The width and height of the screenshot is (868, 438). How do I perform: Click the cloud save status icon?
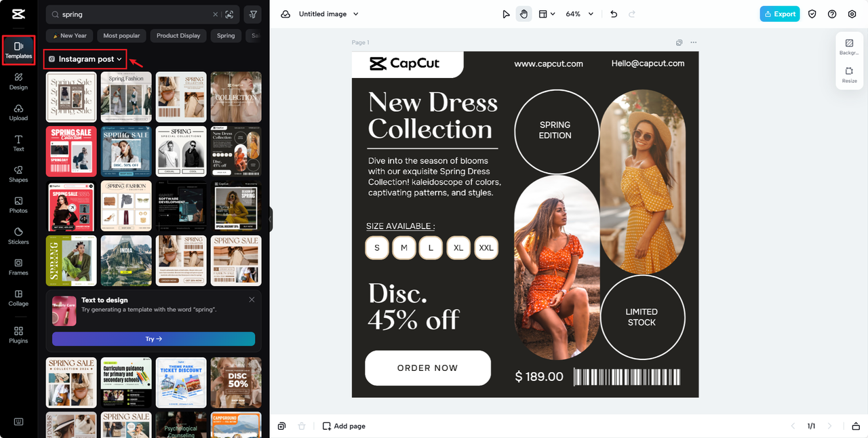(x=285, y=14)
